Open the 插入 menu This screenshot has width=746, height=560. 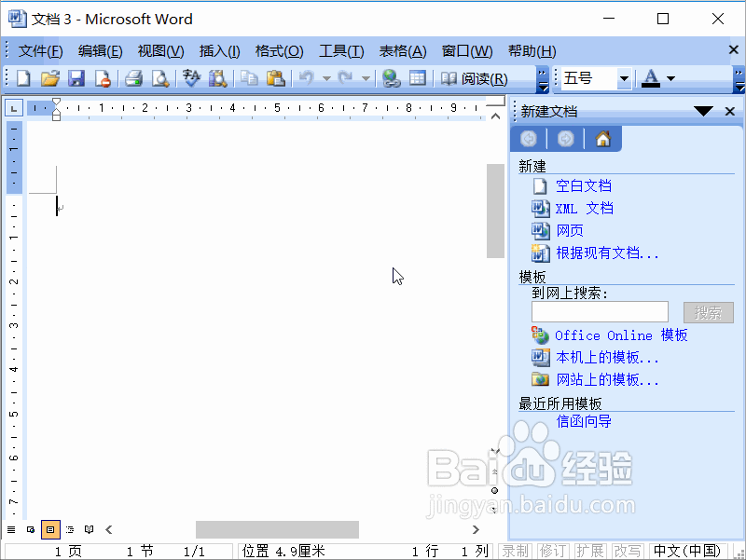221,50
